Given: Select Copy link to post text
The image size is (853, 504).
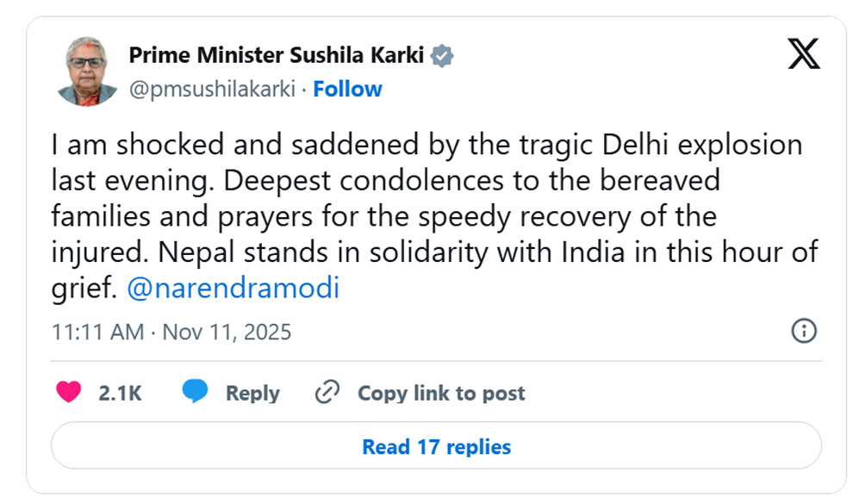Looking at the screenshot, I should point(441,394).
